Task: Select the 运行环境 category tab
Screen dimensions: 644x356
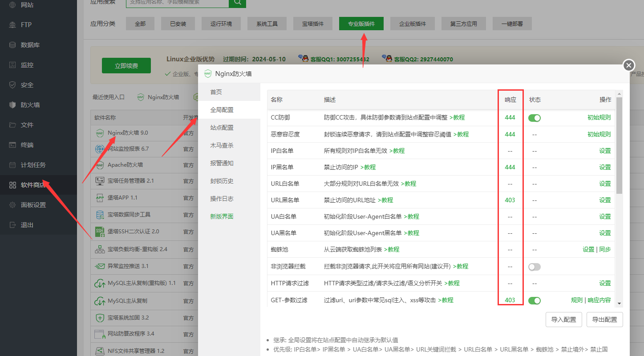Action: [x=221, y=24]
